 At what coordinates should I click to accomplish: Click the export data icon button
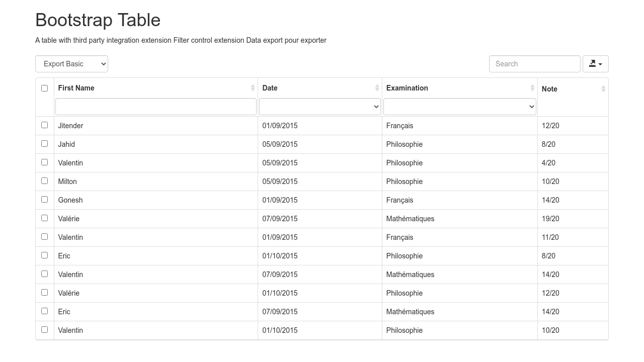pyautogui.click(x=595, y=64)
